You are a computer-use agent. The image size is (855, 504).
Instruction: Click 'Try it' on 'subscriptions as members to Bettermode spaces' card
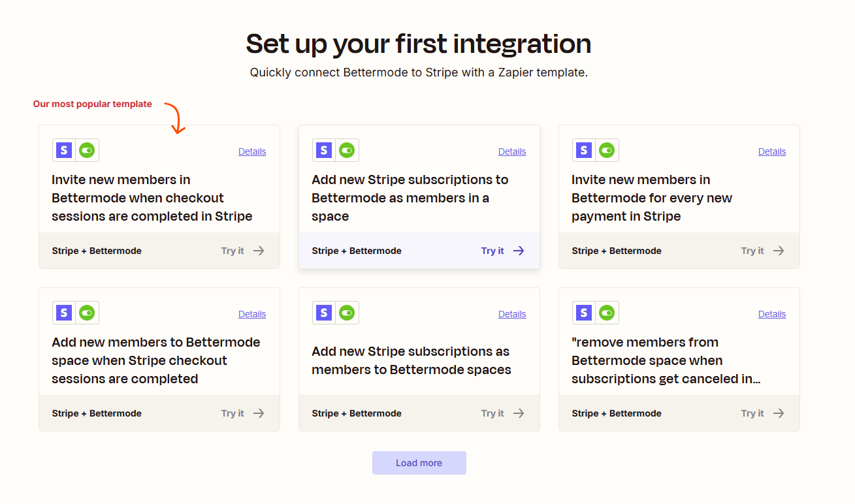coord(492,413)
